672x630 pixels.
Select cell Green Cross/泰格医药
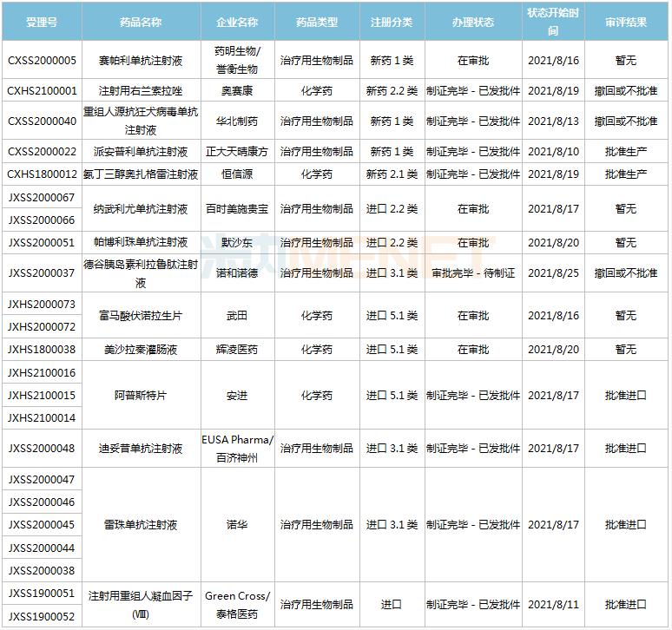pos(237,604)
